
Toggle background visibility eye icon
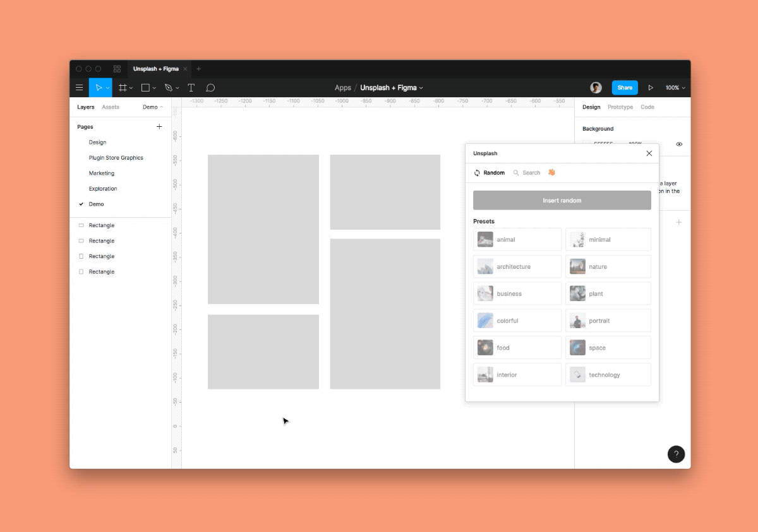coord(679,144)
